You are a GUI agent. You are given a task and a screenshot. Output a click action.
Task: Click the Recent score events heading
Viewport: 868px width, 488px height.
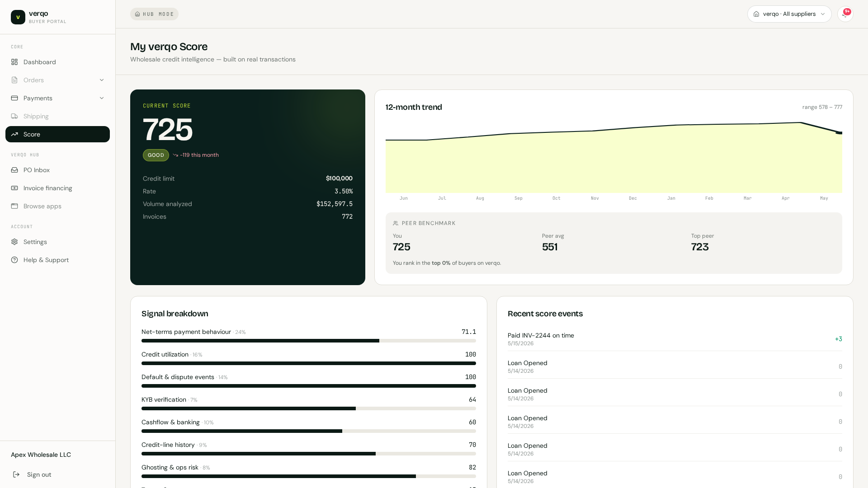pyautogui.click(x=545, y=314)
